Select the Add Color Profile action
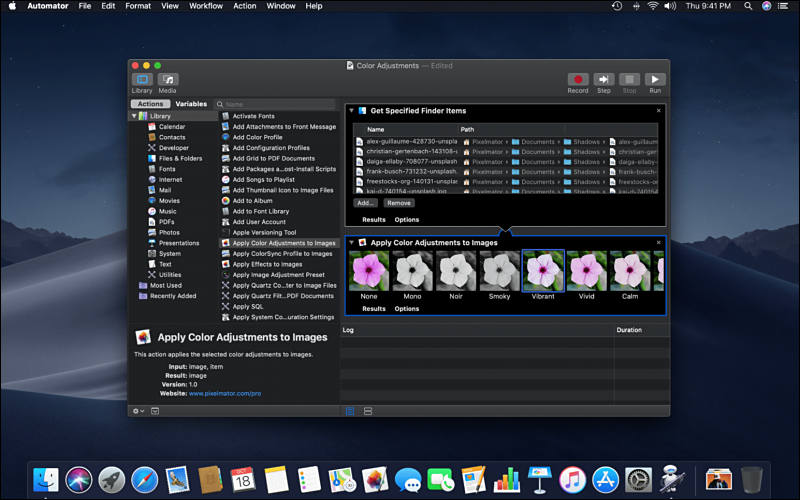This screenshot has height=500, width=800. [257, 137]
